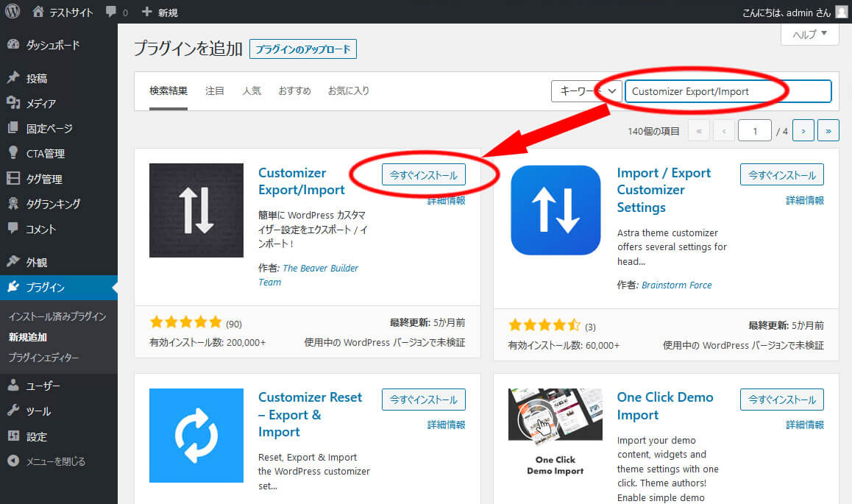
Task: Open 詳細情報 for Customizer Reset plugin
Action: coord(446,425)
